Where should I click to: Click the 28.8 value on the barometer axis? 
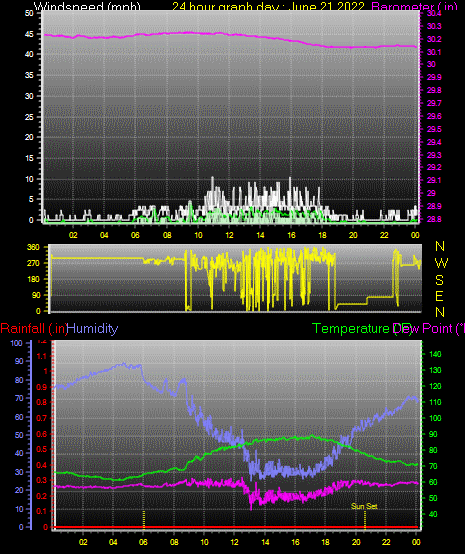(x=434, y=219)
